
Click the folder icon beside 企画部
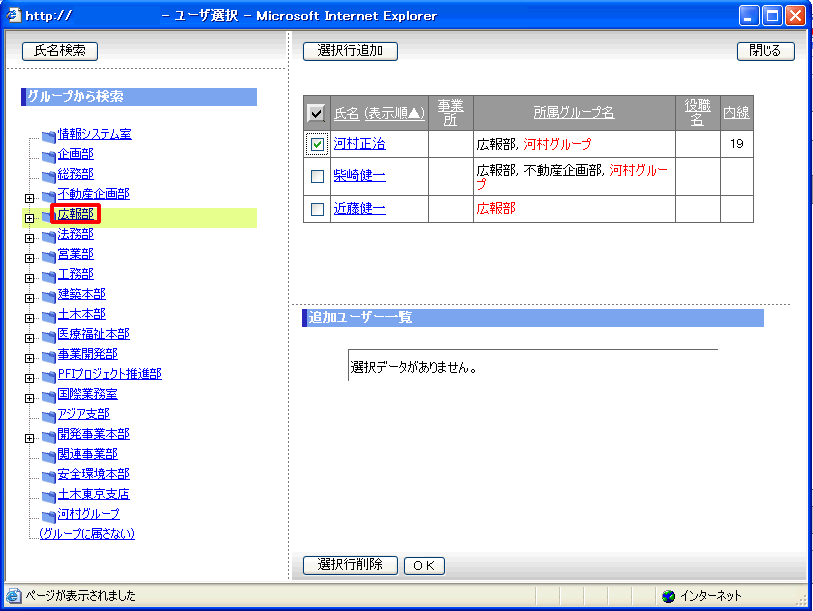coord(48,155)
